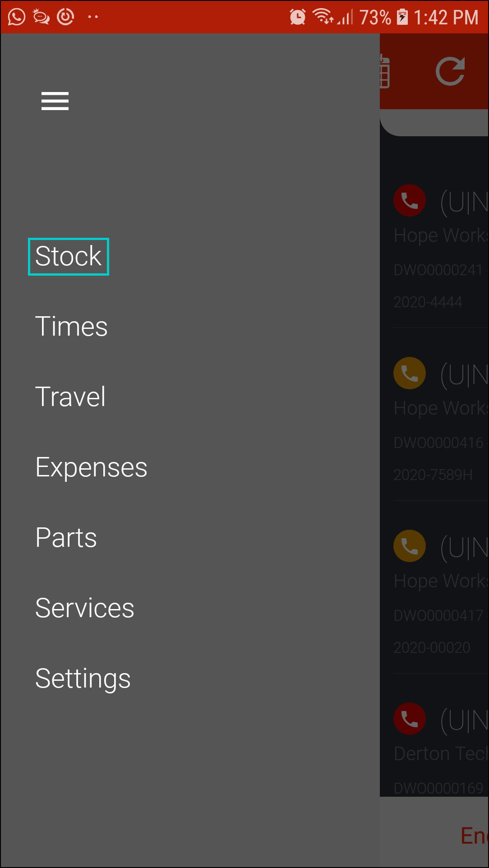Image resolution: width=489 pixels, height=868 pixels.
Task: Open work order 2020-00020
Action: (x=432, y=647)
